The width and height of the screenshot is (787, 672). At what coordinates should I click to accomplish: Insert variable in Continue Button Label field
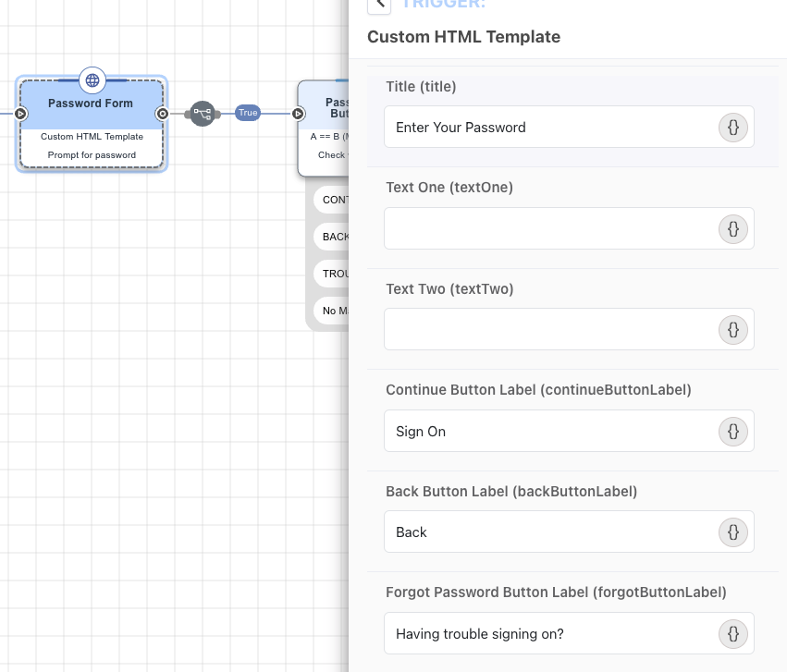[733, 432]
